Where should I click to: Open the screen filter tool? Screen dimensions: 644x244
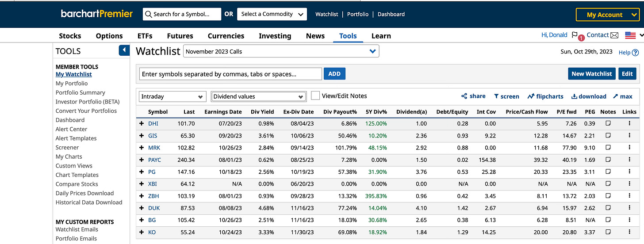(506, 96)
